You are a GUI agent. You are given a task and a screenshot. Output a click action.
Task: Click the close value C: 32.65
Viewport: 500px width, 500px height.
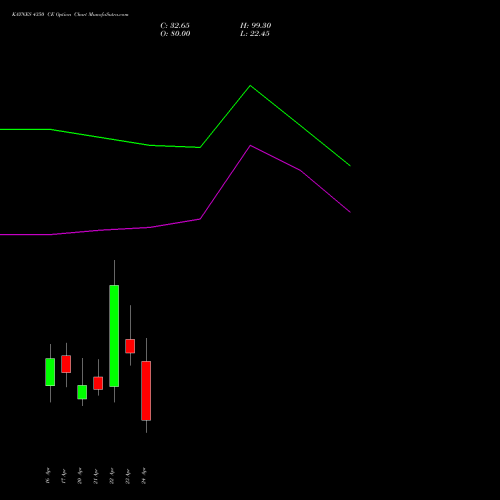tap(175, 26)
